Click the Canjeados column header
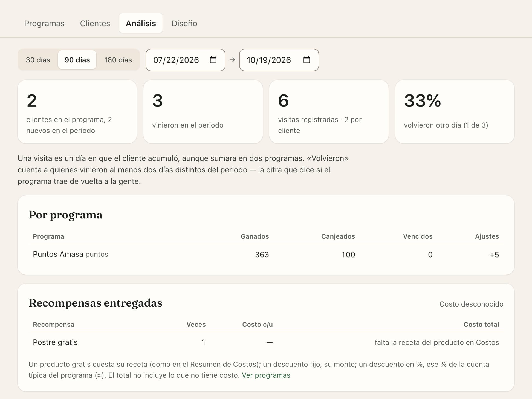The width and height of the screenshot is (532, 399). (x=338, y=236)
